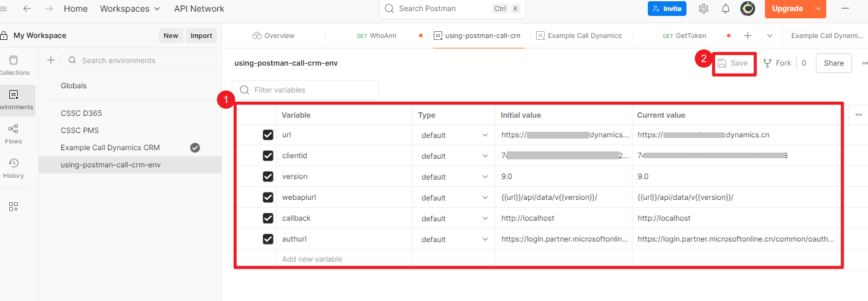Click the Upgrade button
Screen dimensions: 868x301
pos(788,9)
